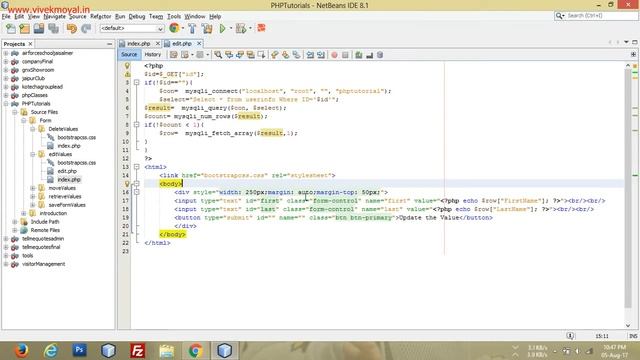Click the Stop Macro Recording icon

tap(345, 55)
